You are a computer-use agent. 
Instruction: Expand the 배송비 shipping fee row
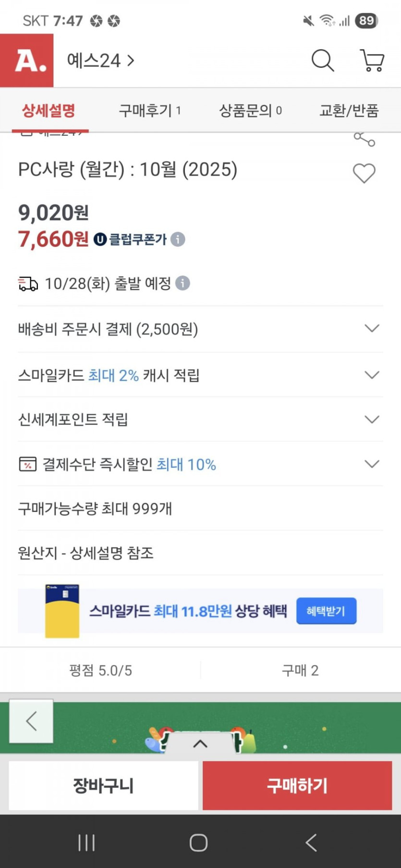pyautogui.click(x=372, y=329)
